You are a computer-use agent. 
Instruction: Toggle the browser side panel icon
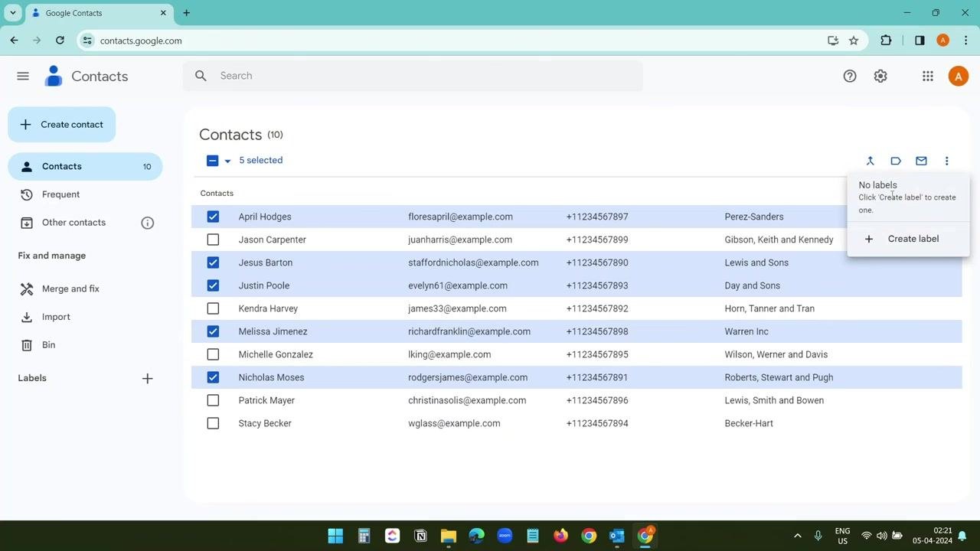[920, 41]
